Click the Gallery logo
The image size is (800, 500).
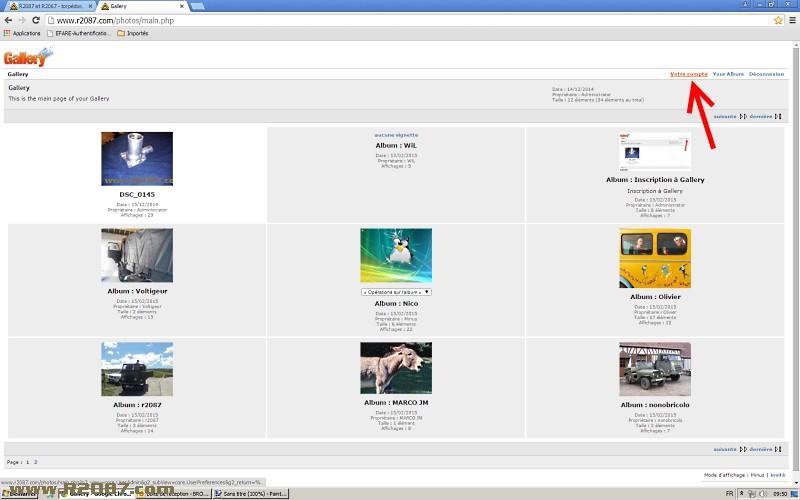click(x=28, y=57)
